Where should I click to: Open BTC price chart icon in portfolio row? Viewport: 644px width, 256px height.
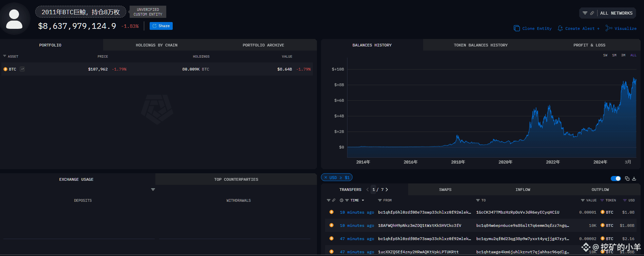tap(22, 69)
